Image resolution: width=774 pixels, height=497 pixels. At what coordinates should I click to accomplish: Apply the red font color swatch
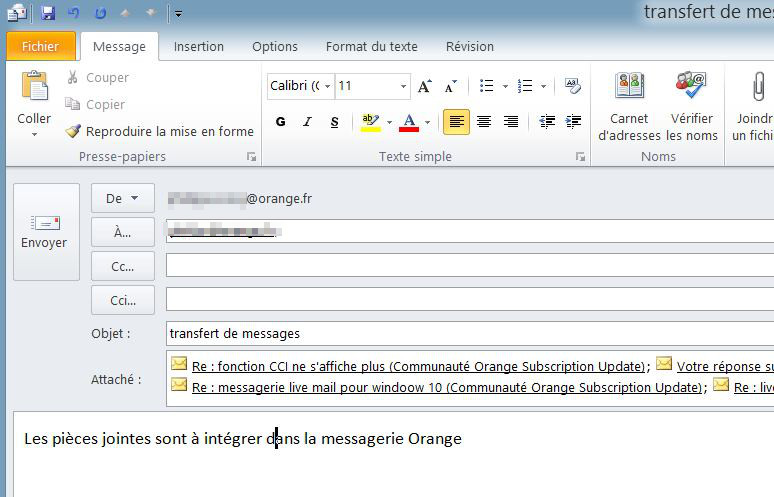(408, 122)
